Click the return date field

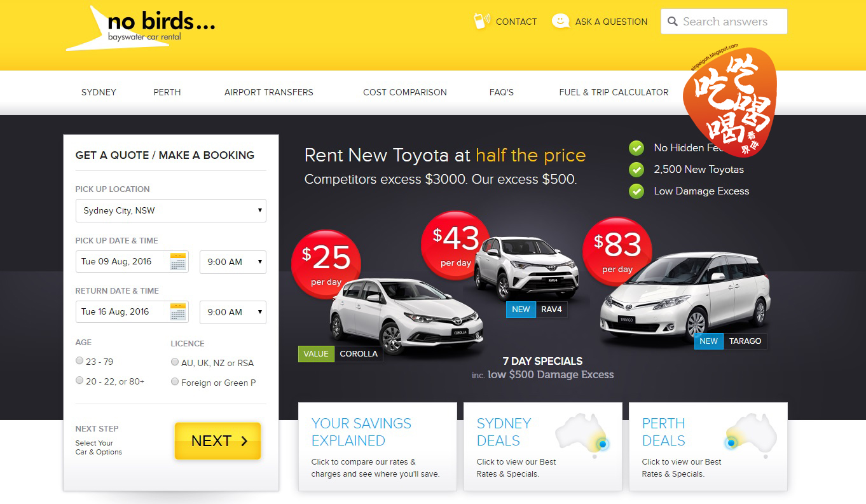(x=132, y=312)
